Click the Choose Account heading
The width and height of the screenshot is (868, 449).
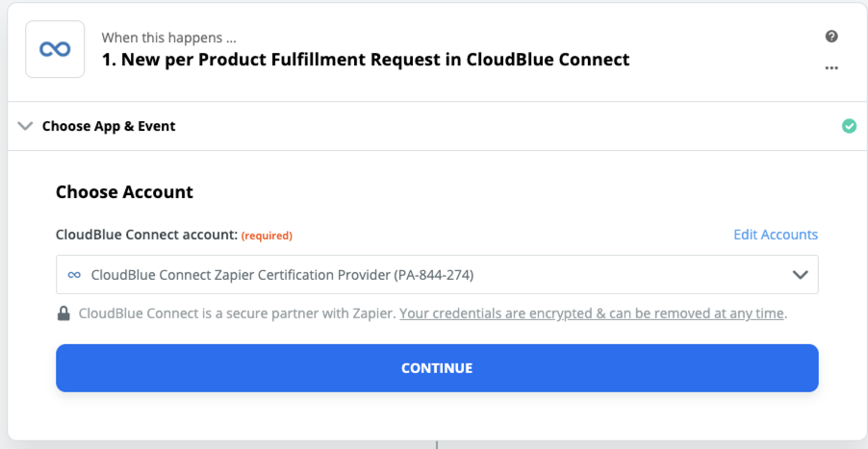point(124,191)
